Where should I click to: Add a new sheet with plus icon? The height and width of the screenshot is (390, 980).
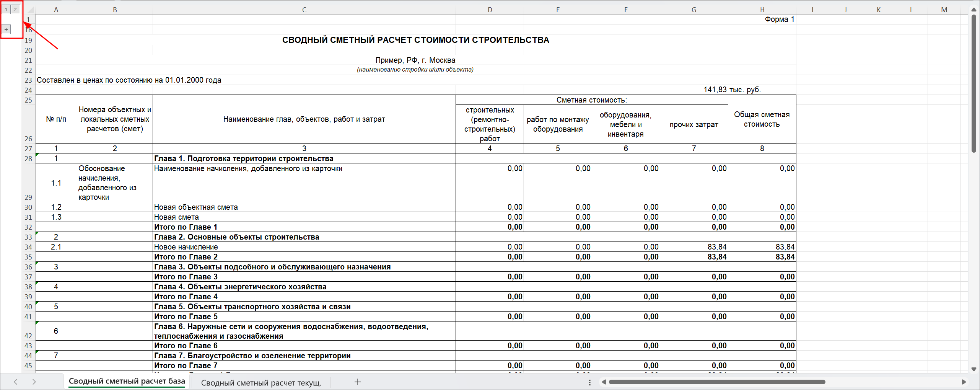[x=358, y=382]
